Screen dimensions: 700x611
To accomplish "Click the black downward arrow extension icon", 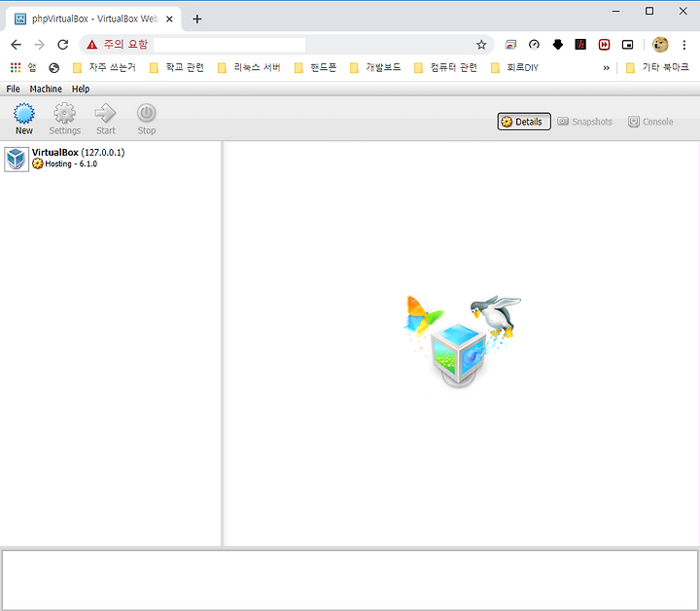I will pos(558,45).
